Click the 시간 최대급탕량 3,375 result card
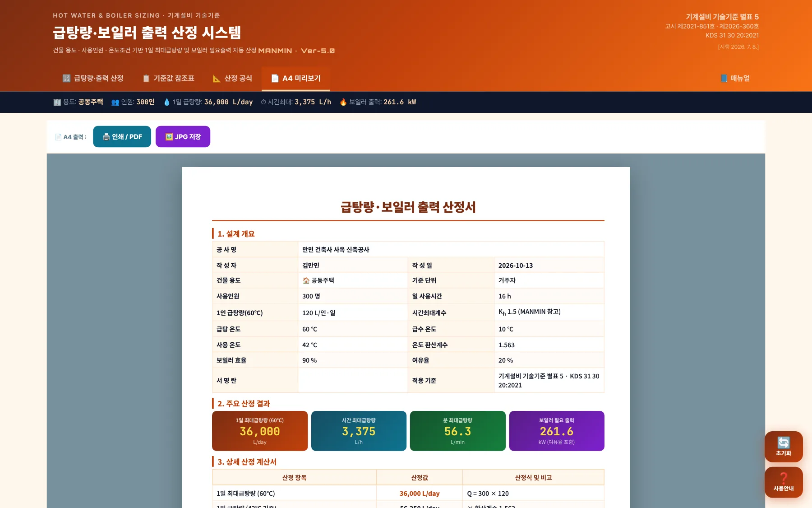812x508 pixels. pyautogui.click(x=359, y=431)
